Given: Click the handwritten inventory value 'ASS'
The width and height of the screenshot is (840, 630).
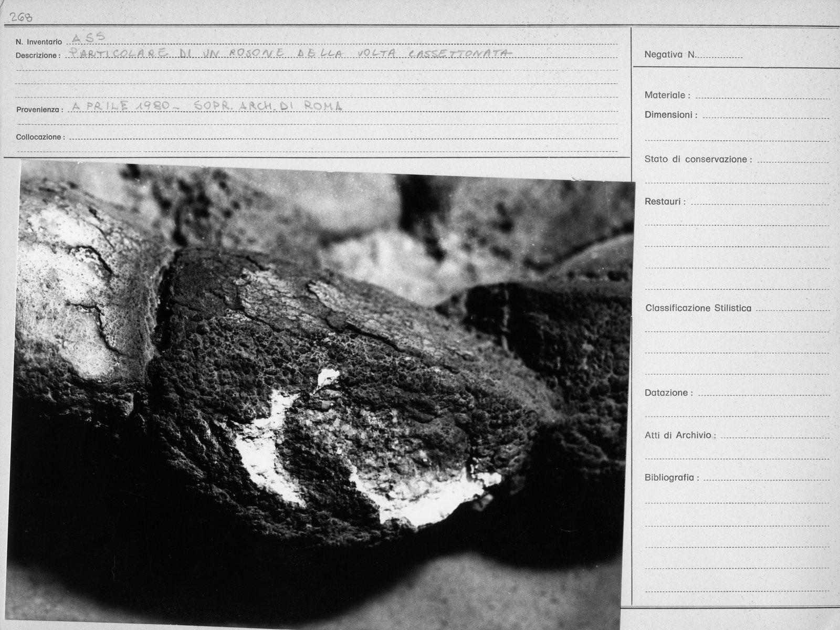Looking at the screenshot, I should click(88, 37).
